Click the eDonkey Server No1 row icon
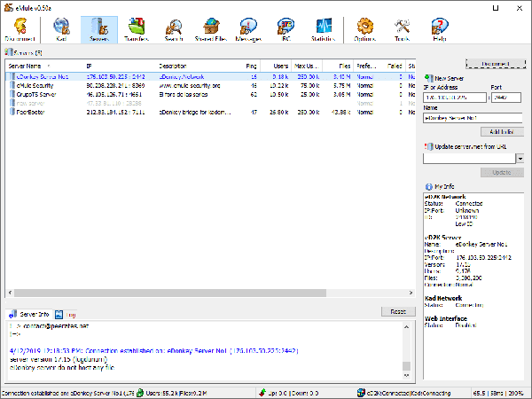 point(12,76)
